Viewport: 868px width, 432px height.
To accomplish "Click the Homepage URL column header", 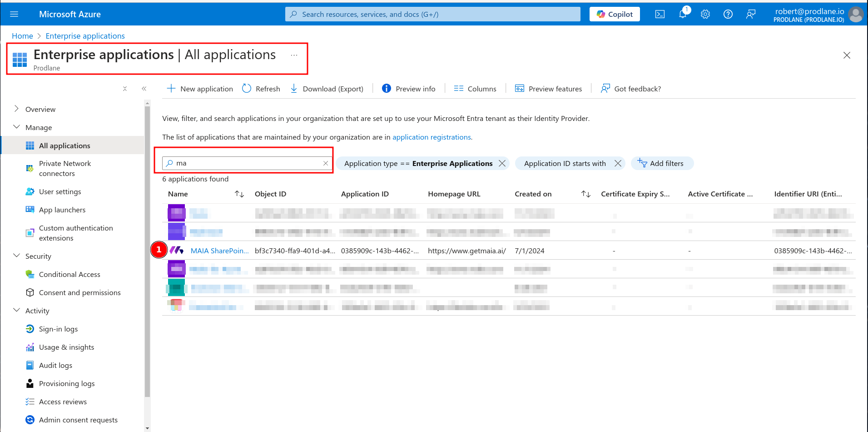I will click(454, 194).
